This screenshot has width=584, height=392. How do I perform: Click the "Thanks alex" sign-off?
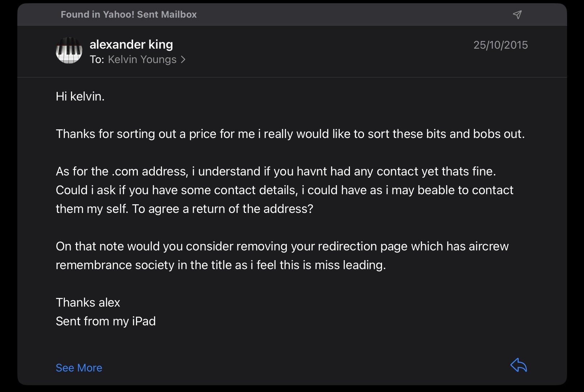[x=88, y=302]
